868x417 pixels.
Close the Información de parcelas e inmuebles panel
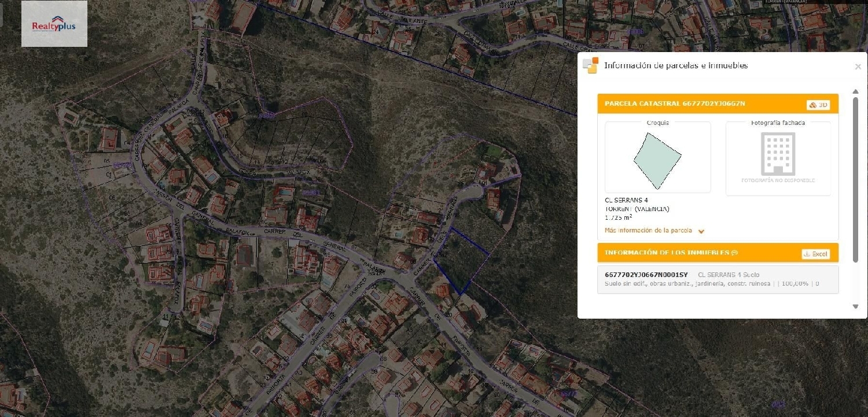[x=858, y=66]
